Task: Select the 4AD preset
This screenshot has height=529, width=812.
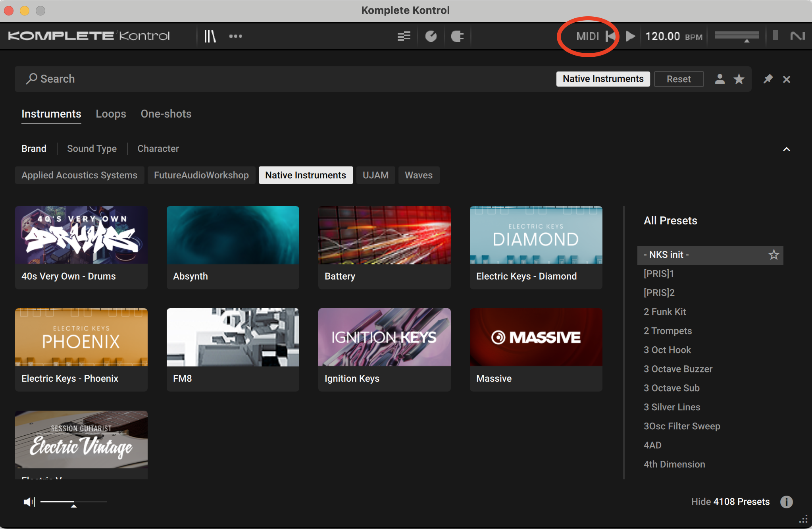Action: [x=710, y=445]
